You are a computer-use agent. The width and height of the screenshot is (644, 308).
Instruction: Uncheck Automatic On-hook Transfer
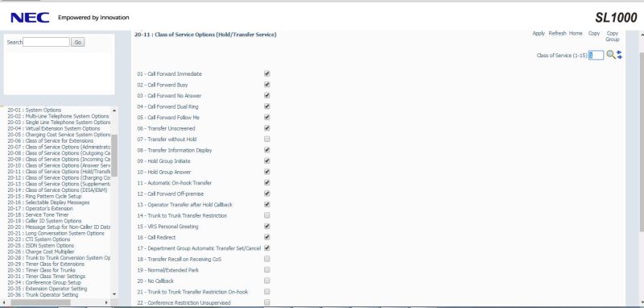pyautogui.click(x=267, y=182)
